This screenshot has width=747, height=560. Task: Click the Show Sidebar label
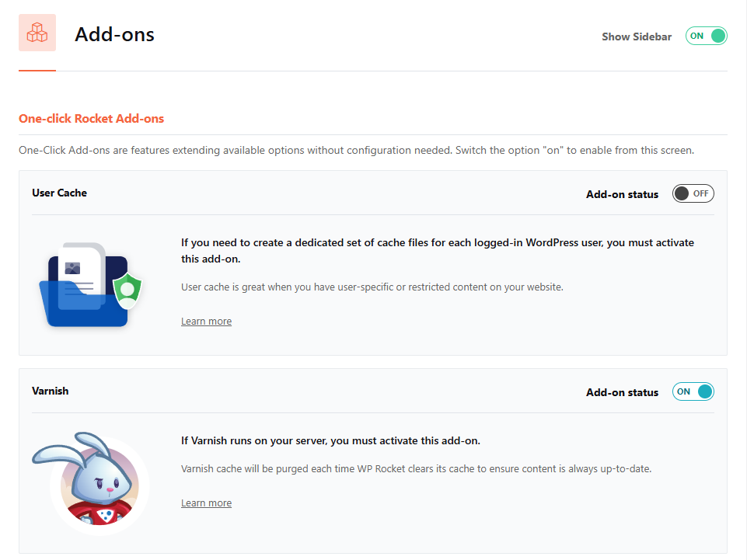click(636, 37)
